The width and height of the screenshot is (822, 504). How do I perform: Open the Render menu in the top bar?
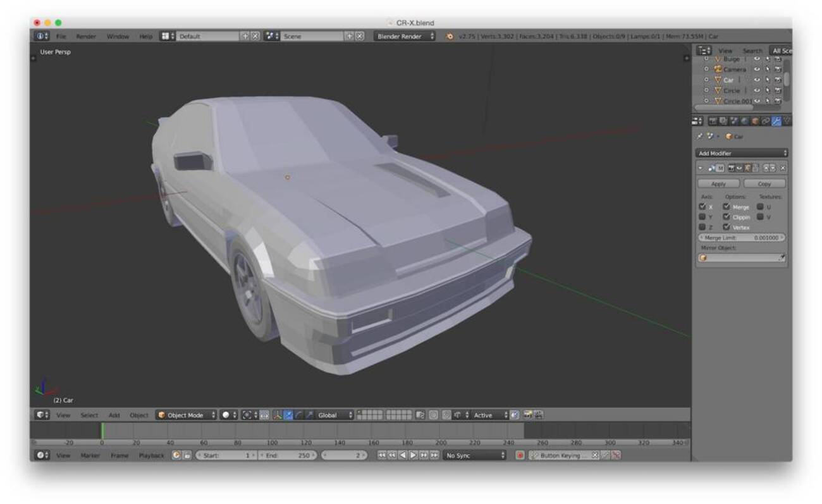point(85,37)
